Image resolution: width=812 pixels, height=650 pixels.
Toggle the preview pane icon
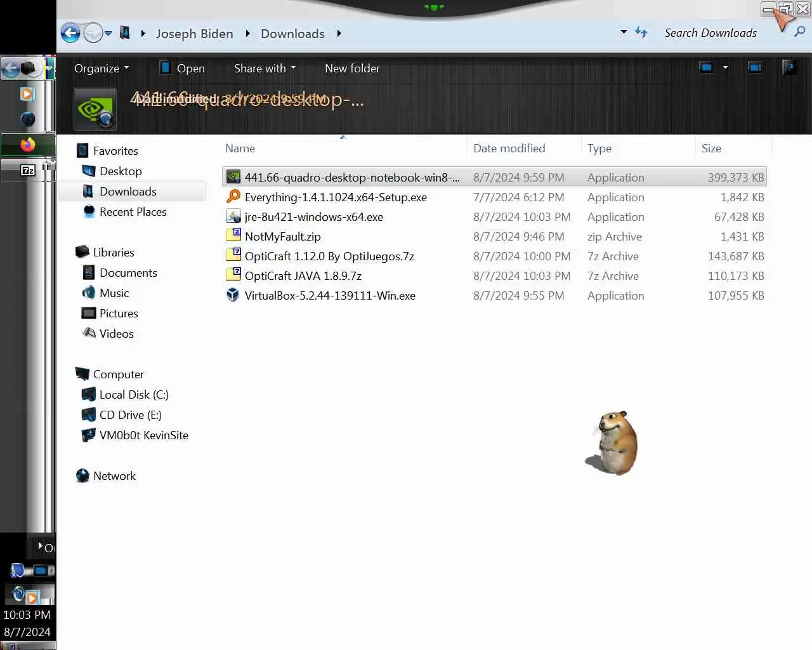coord(755,67)
